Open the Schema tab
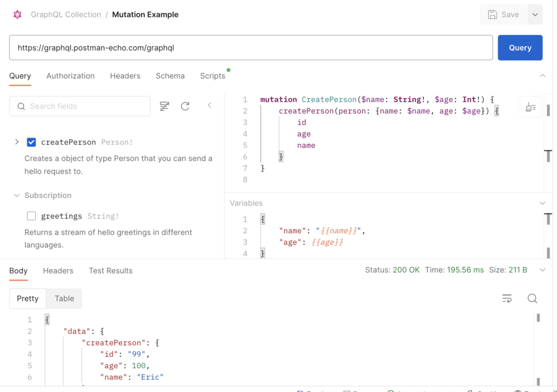 click(x=170, y=76)
